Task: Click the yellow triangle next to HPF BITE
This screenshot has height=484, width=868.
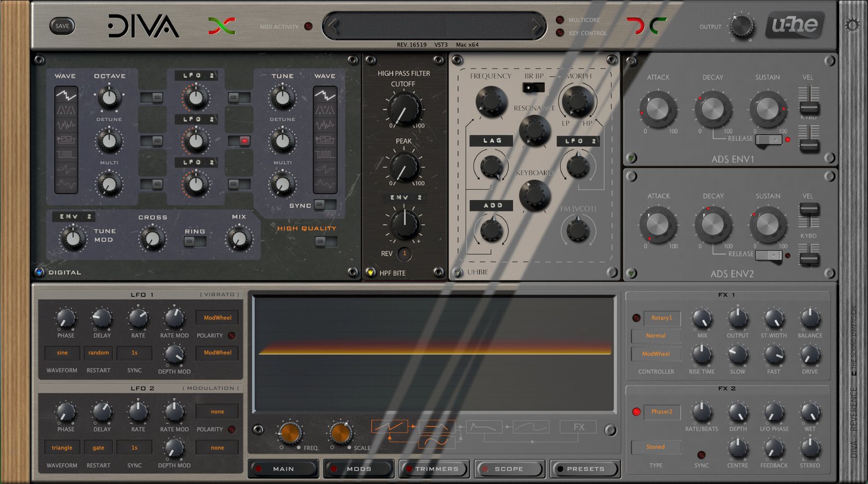Action: pyautogui.click(x=370, y=272)
